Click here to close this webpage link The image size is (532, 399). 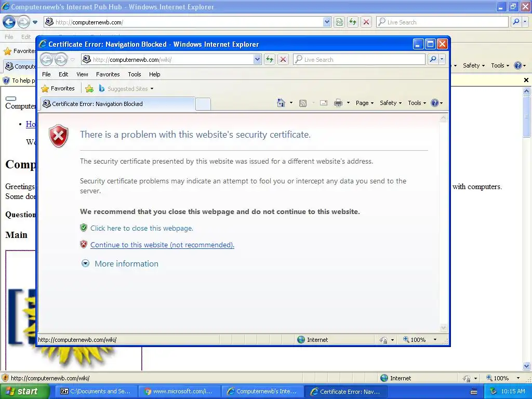[x=142, y=229]
